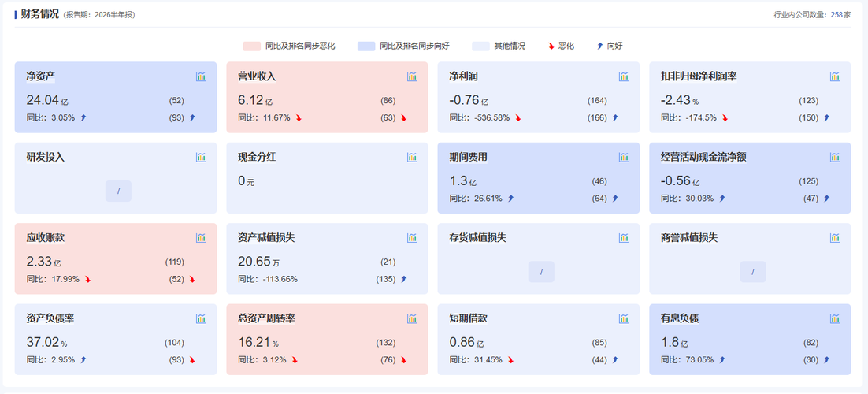This screenshot has height=394, width=868.
Task: Click the 258 industry company count link
Action: coord(836,15)
